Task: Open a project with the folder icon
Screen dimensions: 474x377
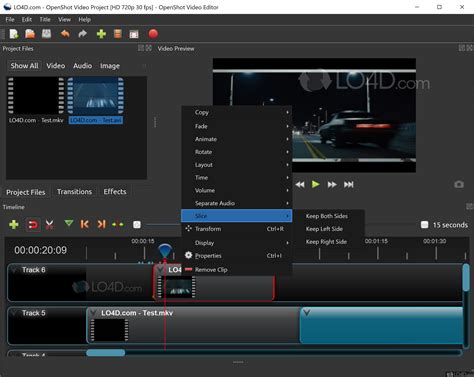Action: (30, 34)
